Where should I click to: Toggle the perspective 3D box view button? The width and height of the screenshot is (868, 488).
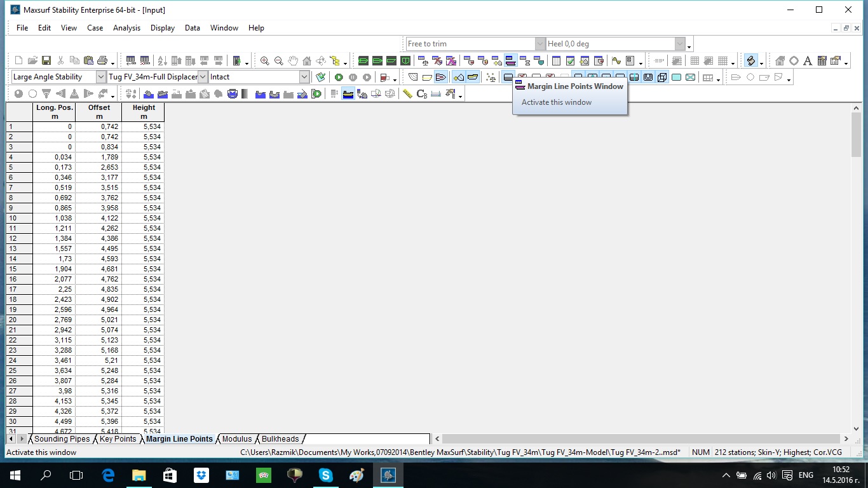[x=662, y=78]
